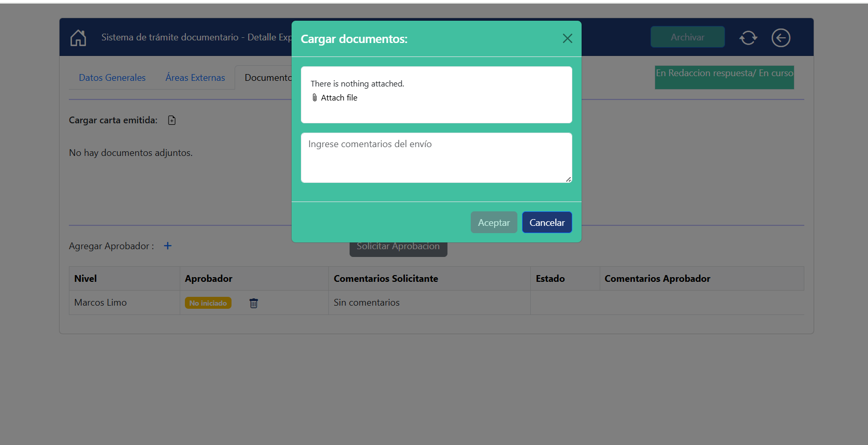Click the home icon in header
The width and height of the screenshot is (868, 445).
78,38
